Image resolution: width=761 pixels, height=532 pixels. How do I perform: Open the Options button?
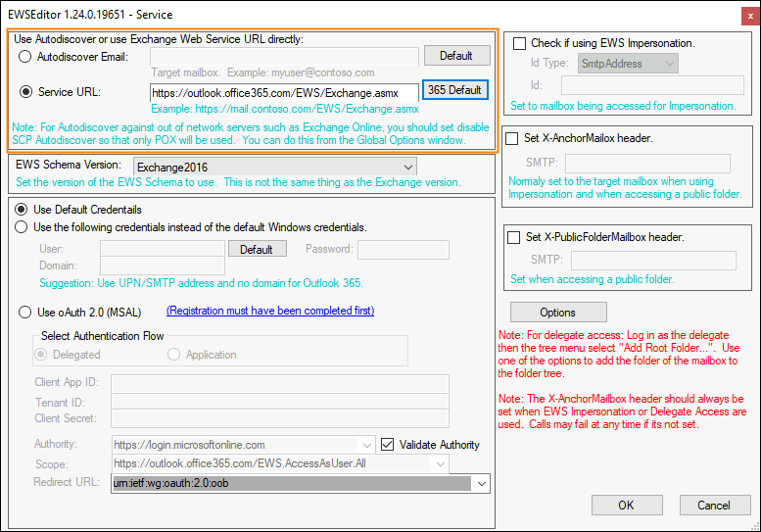[x=558, y=313]
